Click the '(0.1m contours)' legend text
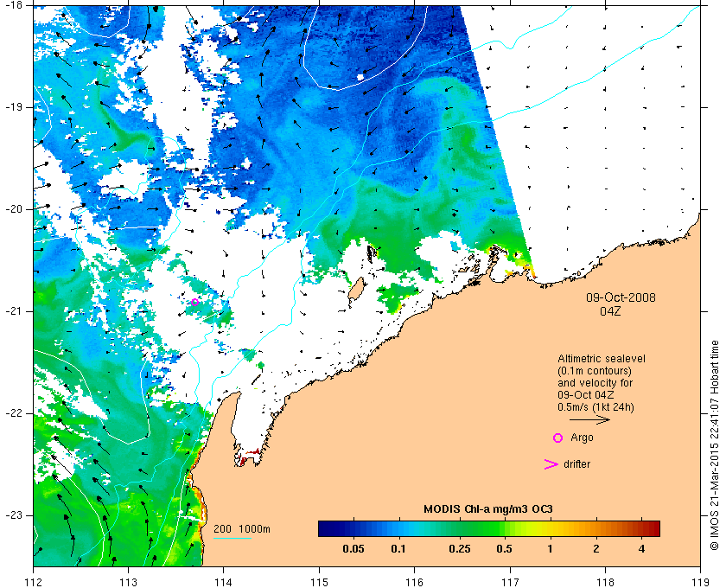This screenshot has width=726, height=588. (594, 371)
